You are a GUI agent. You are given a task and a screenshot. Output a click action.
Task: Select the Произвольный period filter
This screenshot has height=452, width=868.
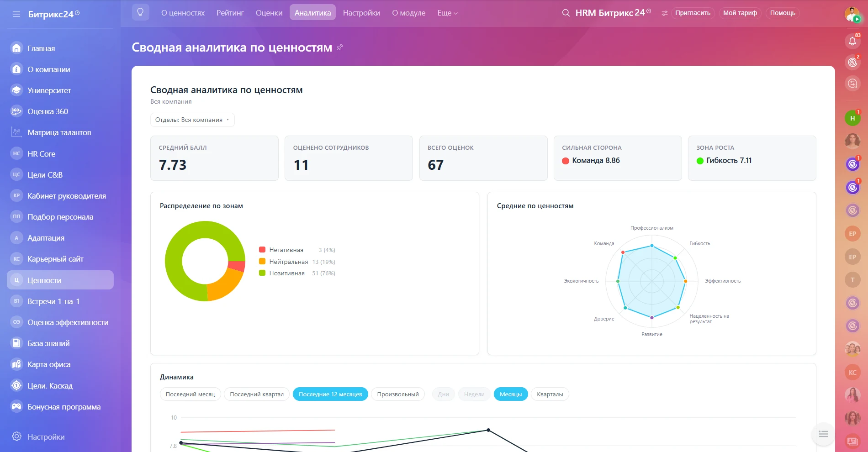[398, 394]
